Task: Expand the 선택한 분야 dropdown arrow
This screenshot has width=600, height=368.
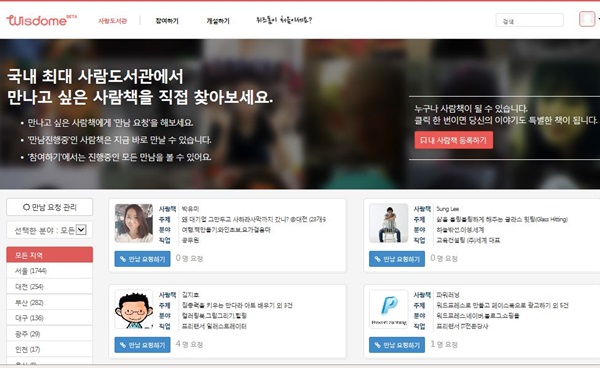Action: coord(81,230)
